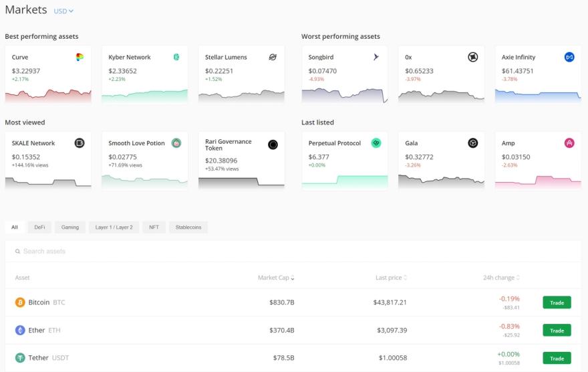Click Perpetual Protocol price $6.377

pyautogui.click(x=319, y=157)
